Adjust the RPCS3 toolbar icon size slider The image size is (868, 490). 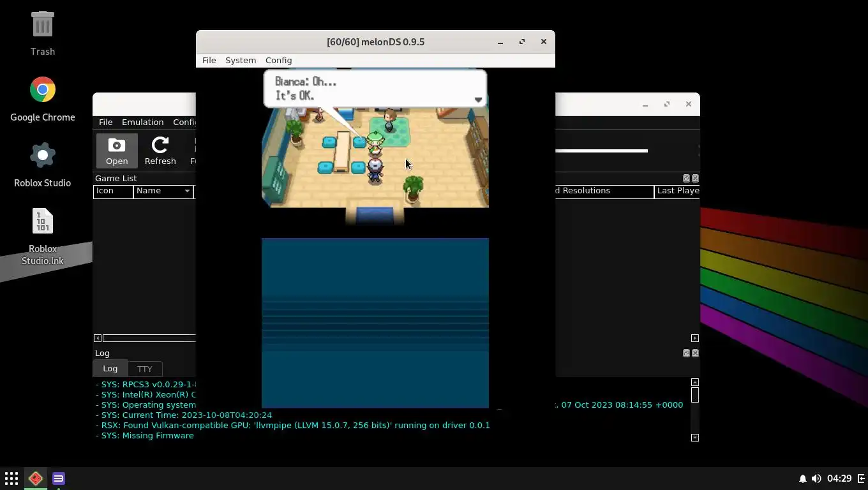tap(601, 151)
